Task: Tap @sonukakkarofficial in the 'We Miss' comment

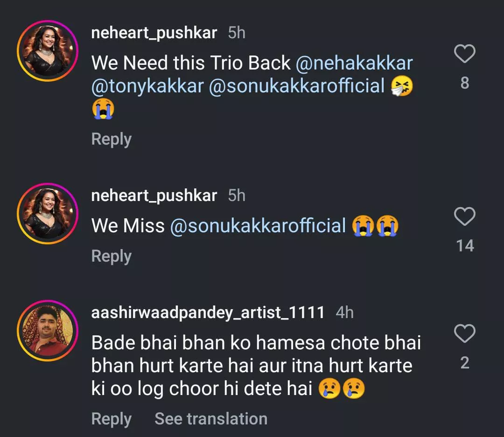Action: 258,226
